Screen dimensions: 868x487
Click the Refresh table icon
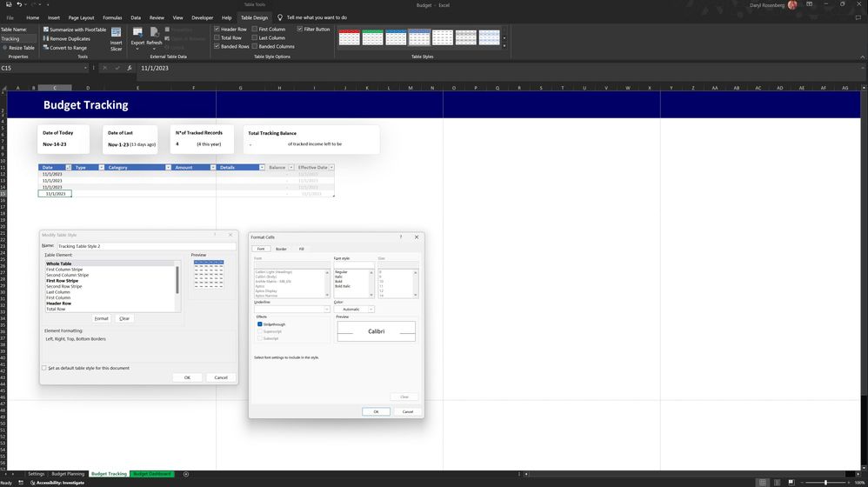(x=155, y=32)
